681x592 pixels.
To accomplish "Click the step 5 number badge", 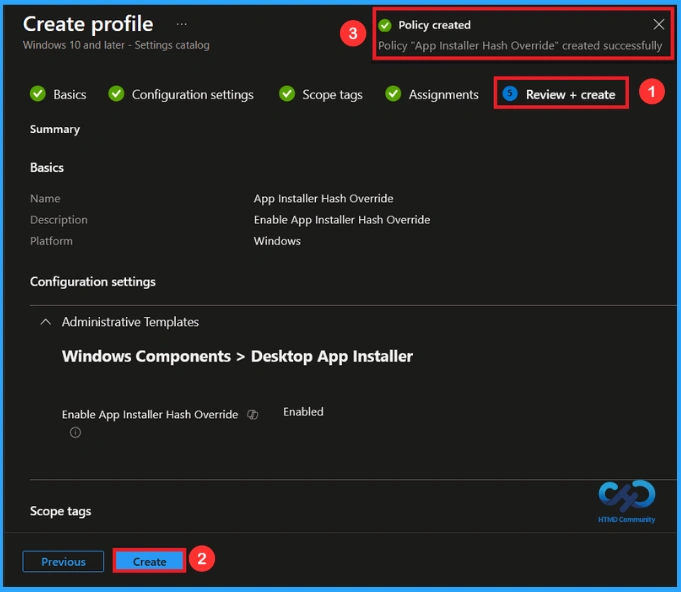I will tap(510, 93).
